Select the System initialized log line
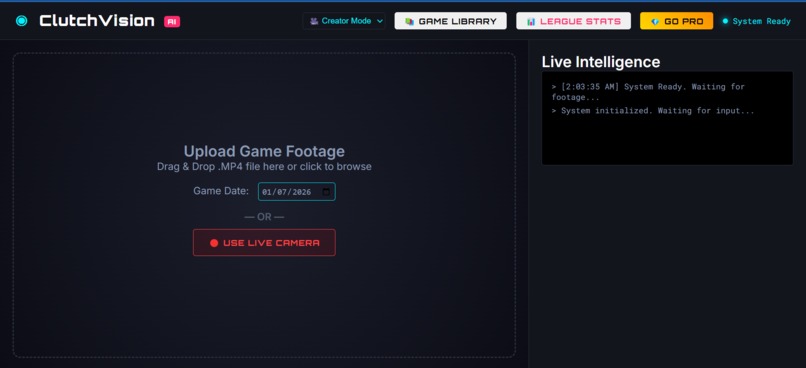806x368 pixels. click(653, 111)
